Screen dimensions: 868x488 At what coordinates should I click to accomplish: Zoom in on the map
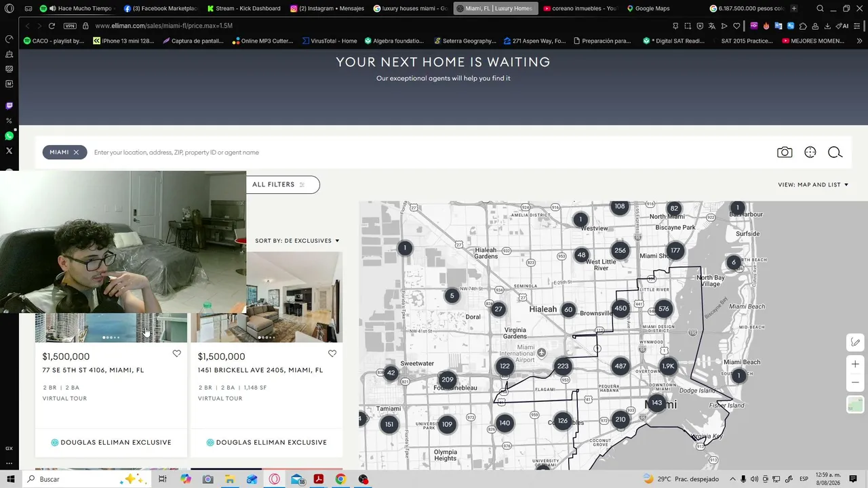(855, 365)
